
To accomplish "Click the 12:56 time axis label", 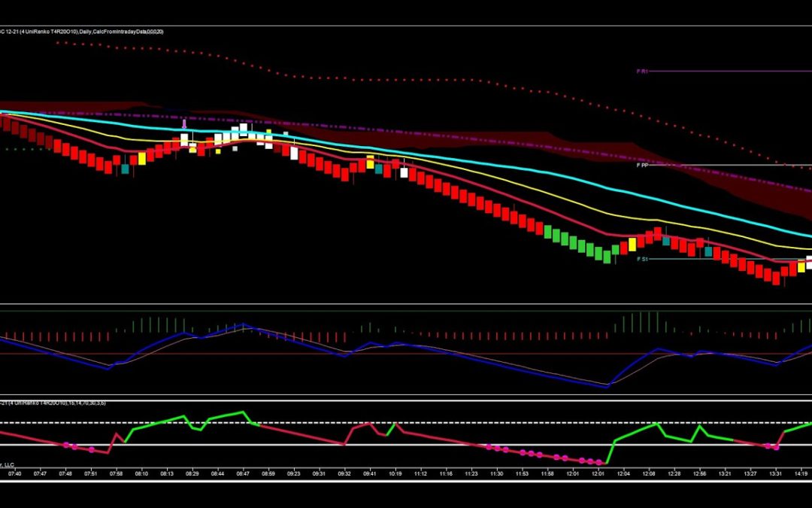I will point(699,474).
